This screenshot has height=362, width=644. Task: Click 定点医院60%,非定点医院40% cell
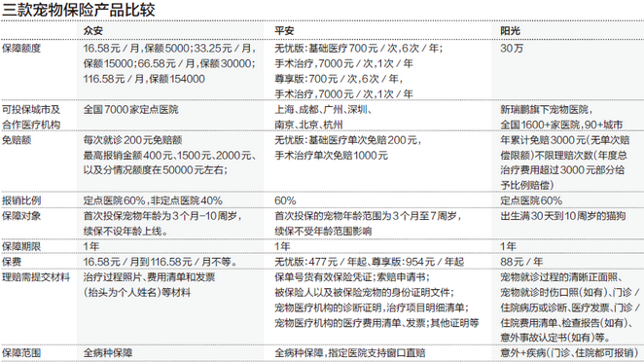click(x=153, y=200)
